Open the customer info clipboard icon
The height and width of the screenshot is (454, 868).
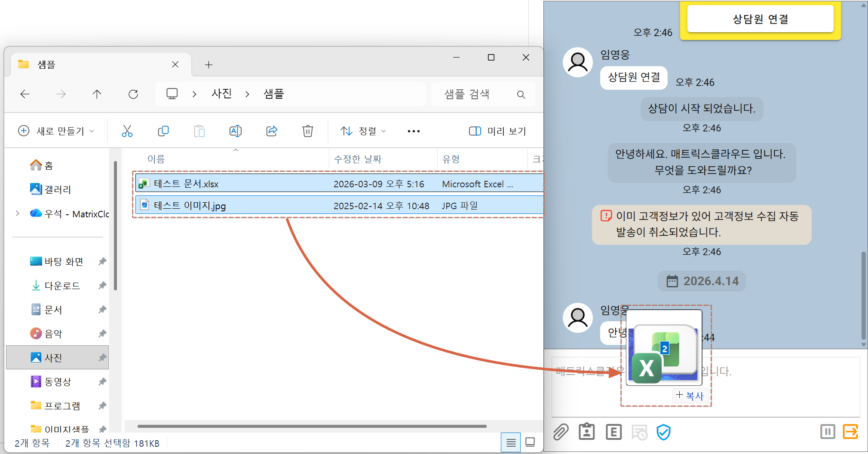tap(586, 432)
